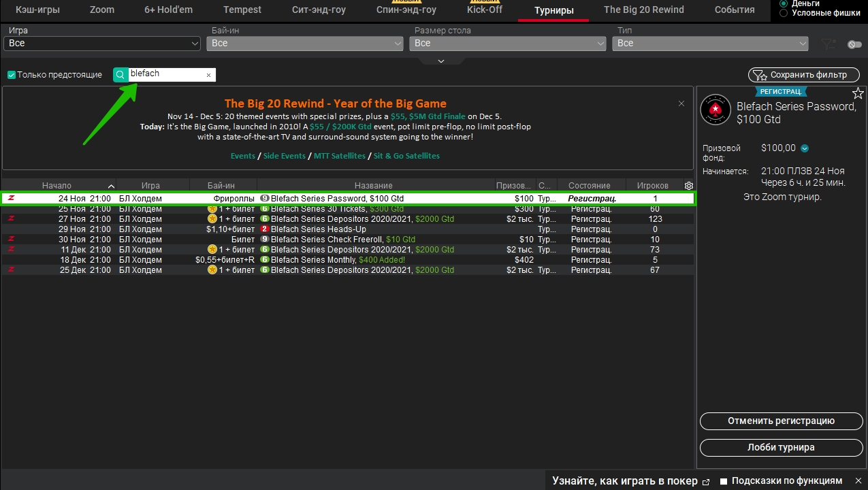Click coin icon in 25 Дек row
The width and height of the screenshot is (868, 490).
(x=212, y=270)
